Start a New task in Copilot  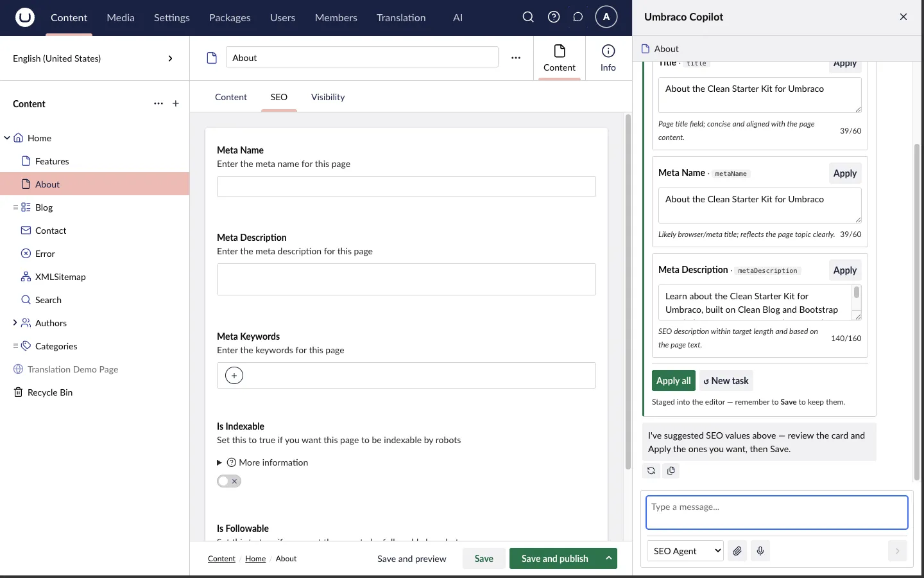(726, 381)
